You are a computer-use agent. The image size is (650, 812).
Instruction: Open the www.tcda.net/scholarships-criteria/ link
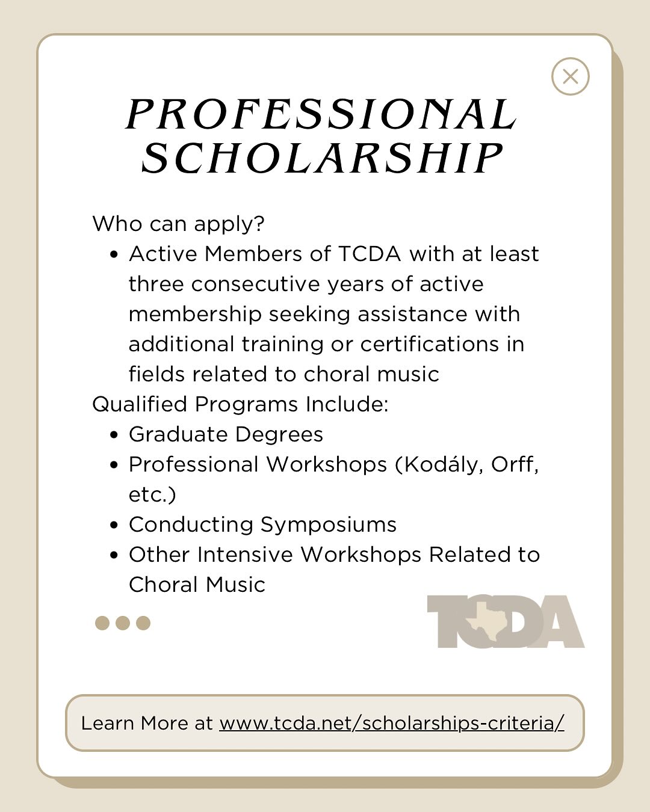(x=392, y=723)
